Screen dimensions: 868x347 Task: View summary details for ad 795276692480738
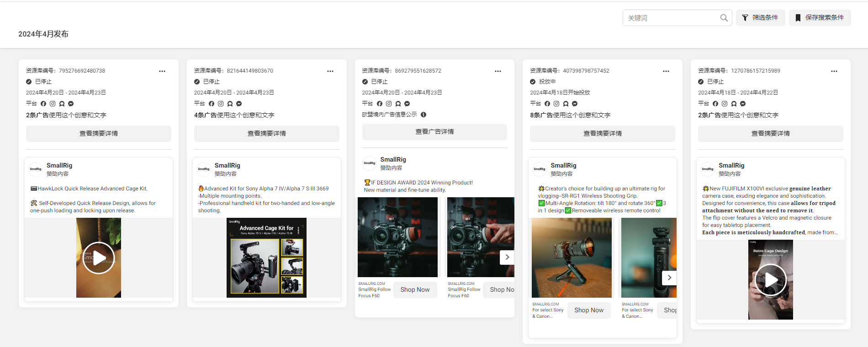coord(99,133)
